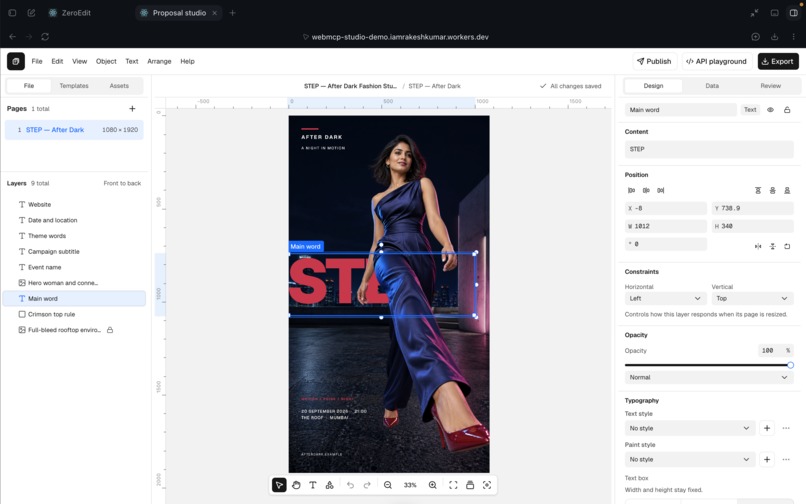Add a new page with plus icon
Image resolution: width=806 pixels, height=504 pixels.
coord(132,109)
